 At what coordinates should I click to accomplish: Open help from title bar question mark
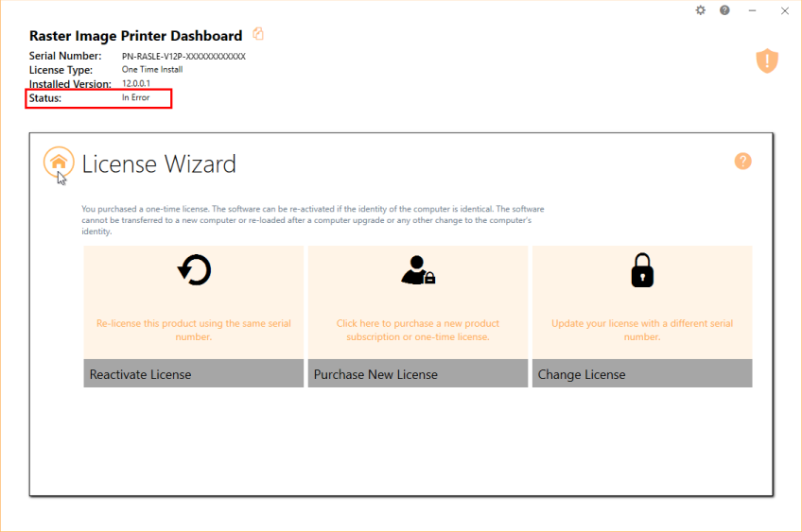point(724,10)
